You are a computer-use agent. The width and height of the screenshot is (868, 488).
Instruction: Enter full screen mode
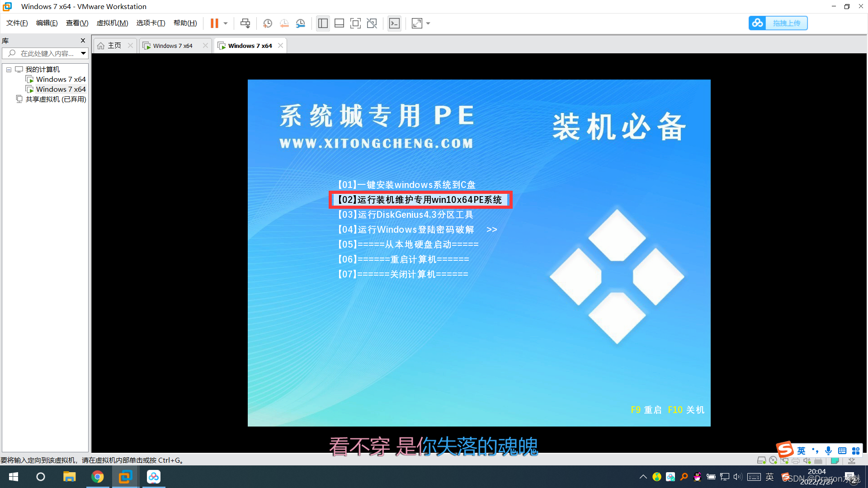coord(355,23)
